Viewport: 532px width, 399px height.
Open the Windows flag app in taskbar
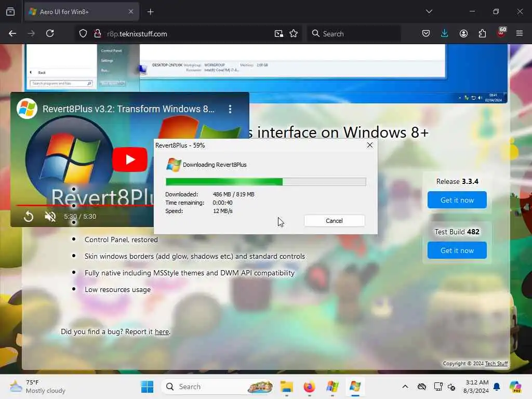(332, 387)
